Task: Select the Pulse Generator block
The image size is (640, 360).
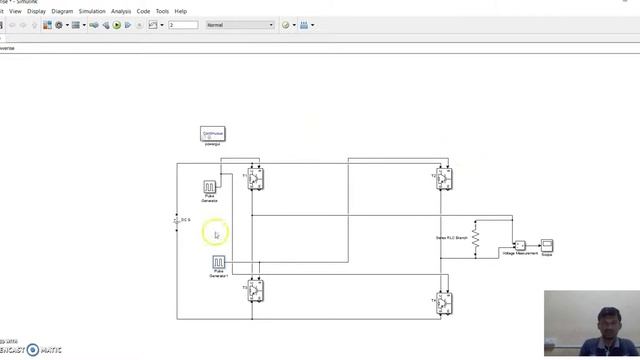Action: point(209,187)
